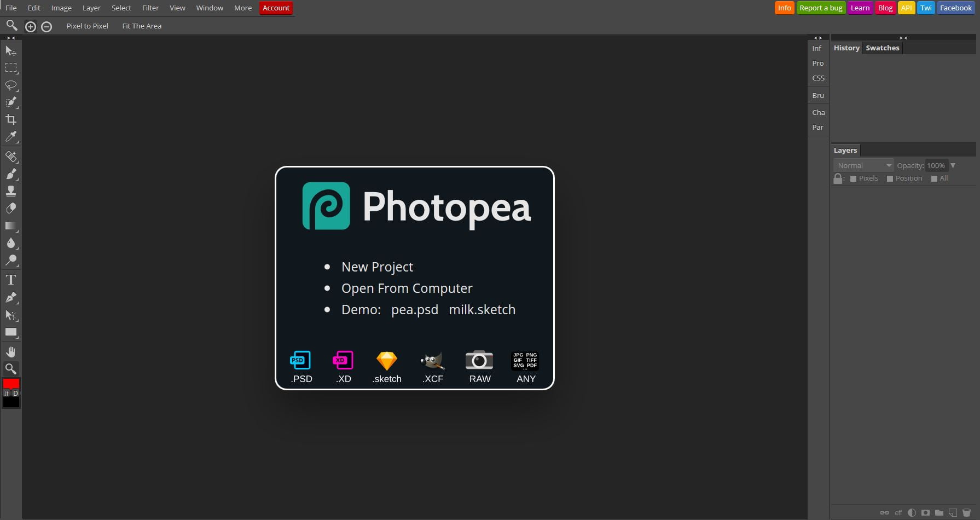Select the Brush tool
980x520 pixels.
11,174
